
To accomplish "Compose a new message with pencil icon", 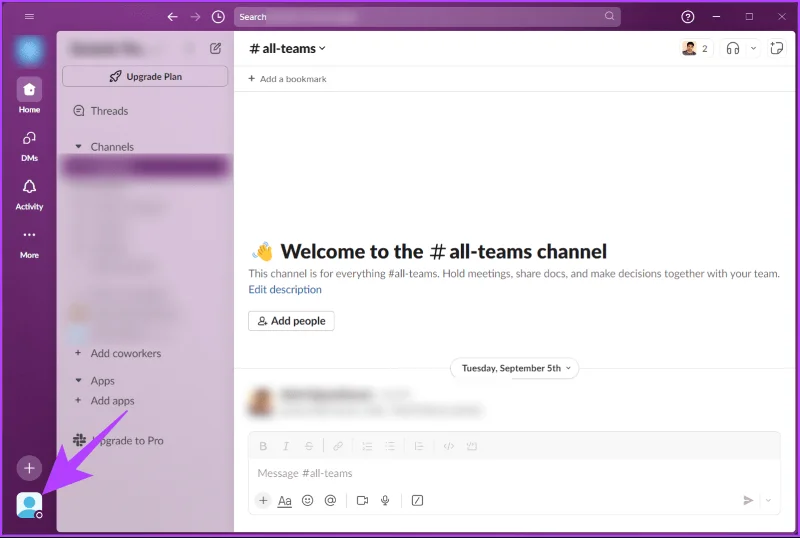I will click(215, 48).
